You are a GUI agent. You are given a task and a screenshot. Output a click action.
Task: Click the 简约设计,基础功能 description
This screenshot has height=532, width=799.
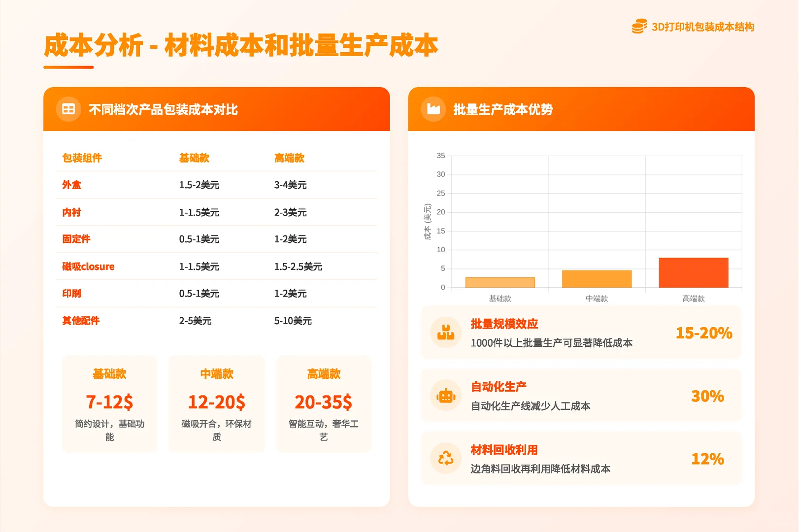click(x=109, y=430)
